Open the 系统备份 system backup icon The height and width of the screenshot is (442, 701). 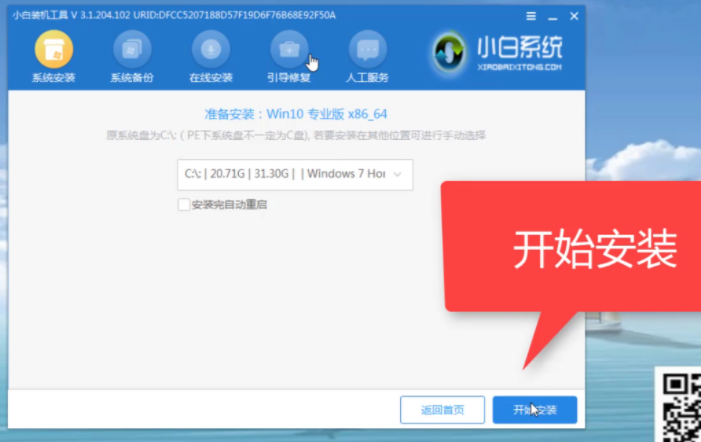pos(132,50)
